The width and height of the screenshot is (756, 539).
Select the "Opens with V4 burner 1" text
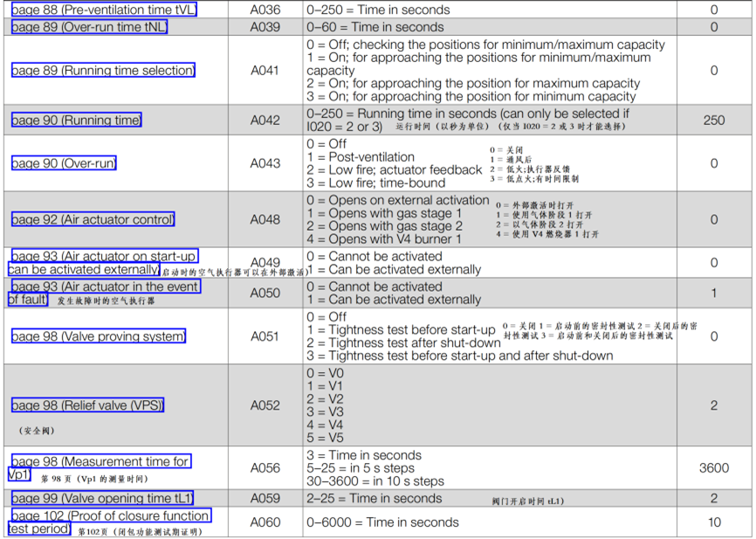[395, 239]
